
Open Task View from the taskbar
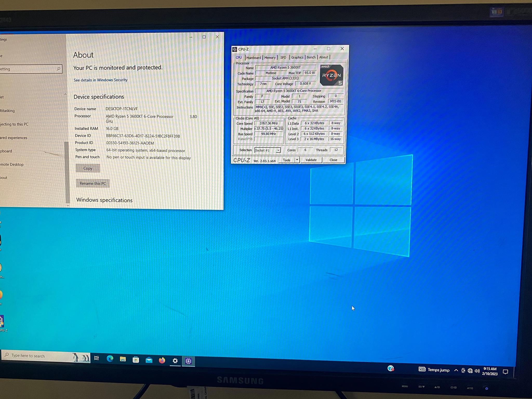pos(96,358)
